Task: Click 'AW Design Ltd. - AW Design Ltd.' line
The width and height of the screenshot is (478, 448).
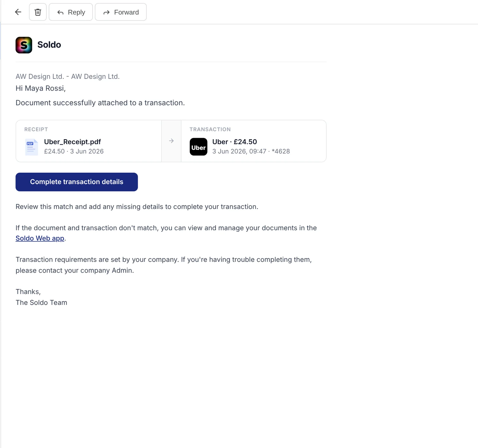Action: click(x=68, y=77)
